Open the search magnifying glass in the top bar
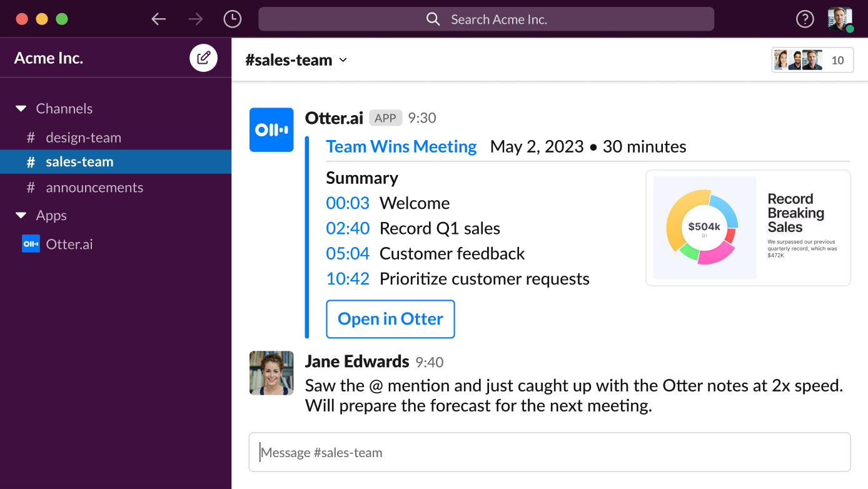The image size is (868, 489). [x=433, y=19]
